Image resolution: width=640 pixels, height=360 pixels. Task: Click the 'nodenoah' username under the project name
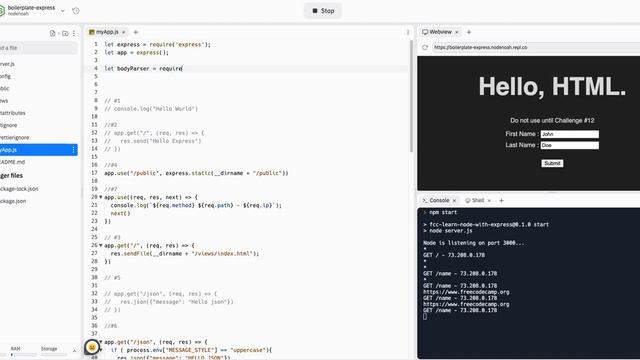(18, 14)
